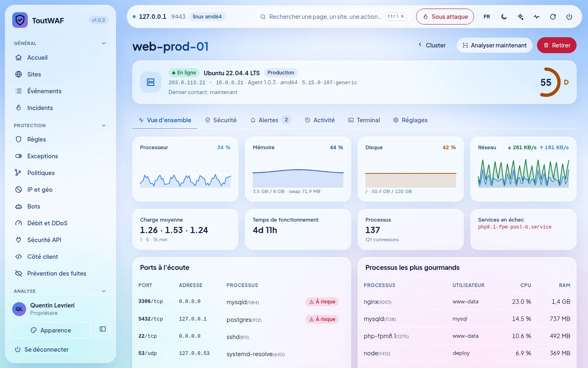Screen dimensions: 588x368
Task: Toggle the Sous attaque mode
Action: 445,17
